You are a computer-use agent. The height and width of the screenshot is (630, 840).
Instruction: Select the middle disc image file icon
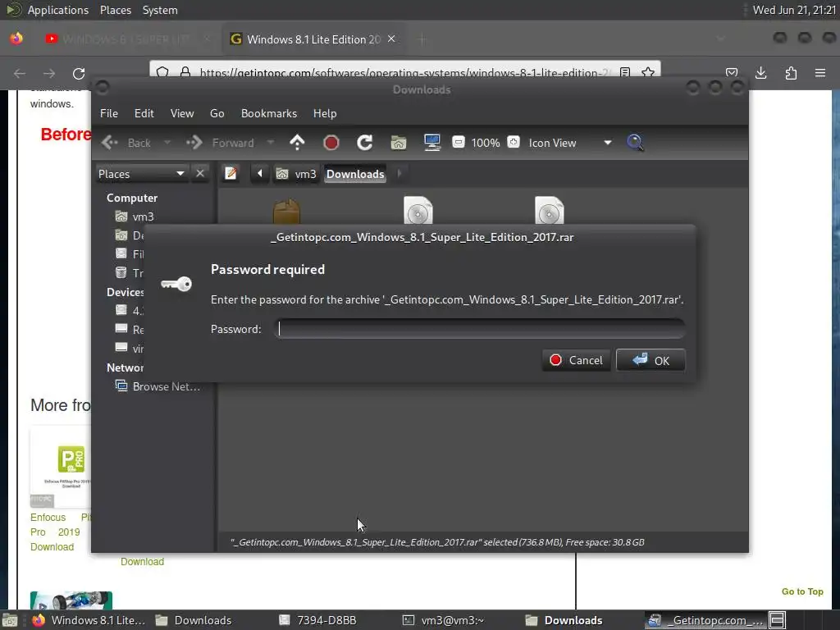(418, 210)
